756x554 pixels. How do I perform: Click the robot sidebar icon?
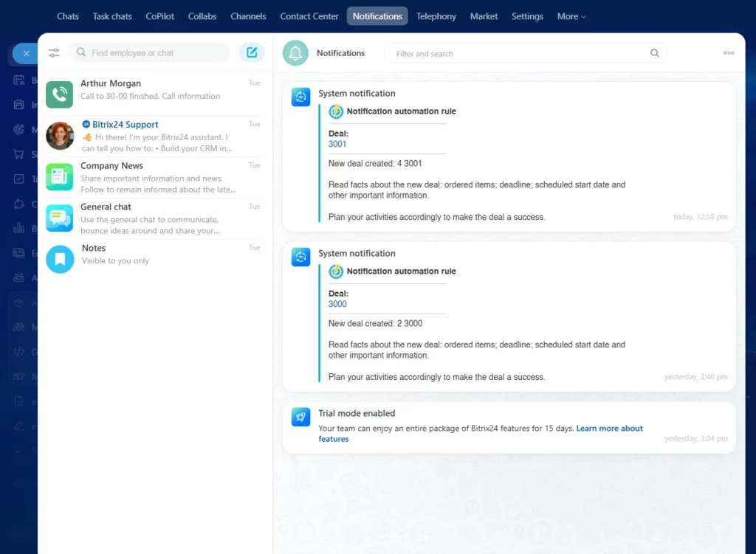coord(18,277)
